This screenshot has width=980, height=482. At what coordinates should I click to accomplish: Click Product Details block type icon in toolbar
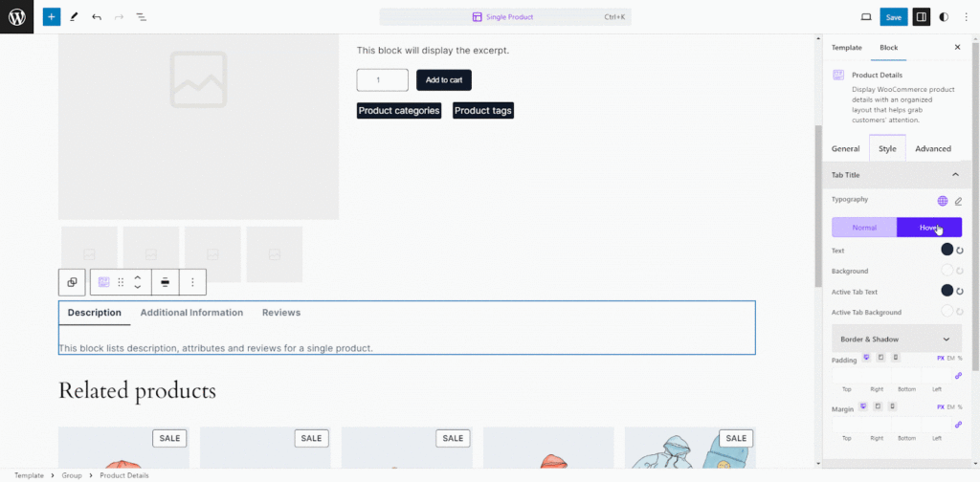(x=103, y=282)
